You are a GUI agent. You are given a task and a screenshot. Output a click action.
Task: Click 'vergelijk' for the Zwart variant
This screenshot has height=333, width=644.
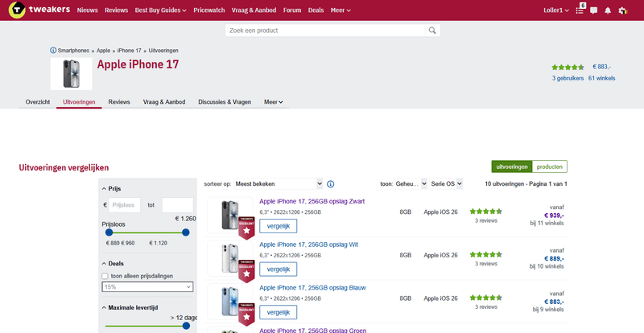[x=278, y=226]
